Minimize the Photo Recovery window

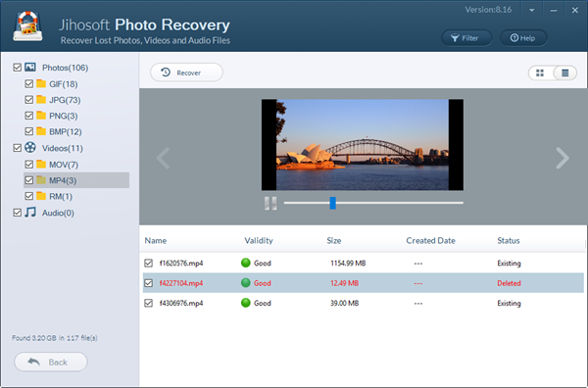click(x=553, y=11)
